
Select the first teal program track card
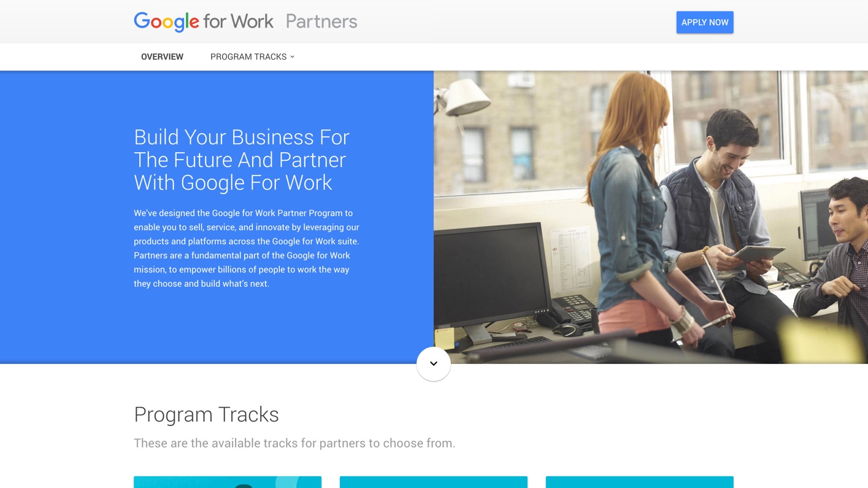(x=228, y=482)
